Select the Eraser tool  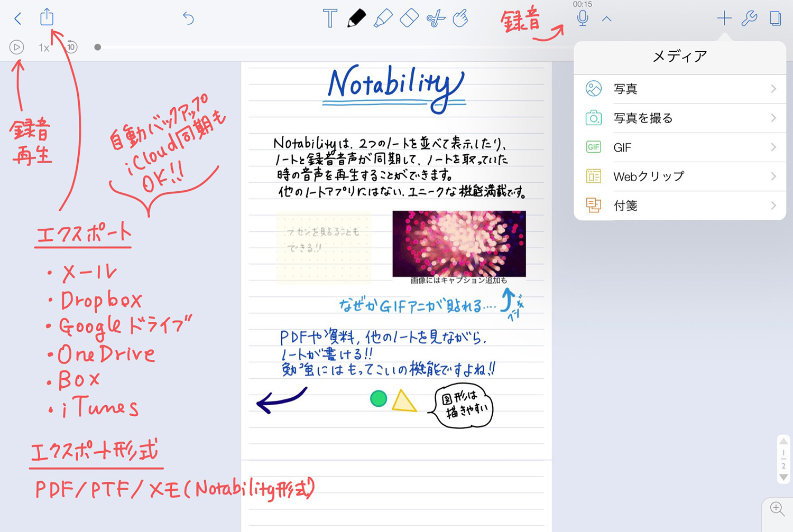409,18
